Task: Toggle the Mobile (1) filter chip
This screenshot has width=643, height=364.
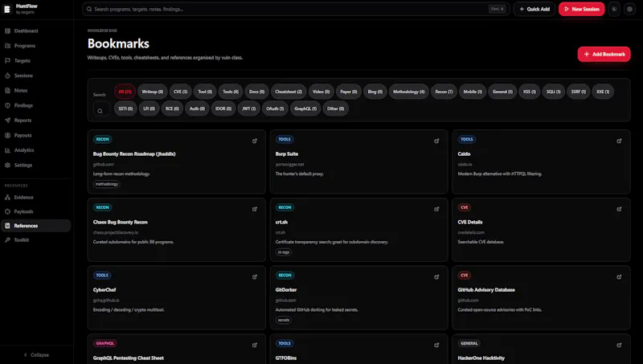Action: click(473, 92)
